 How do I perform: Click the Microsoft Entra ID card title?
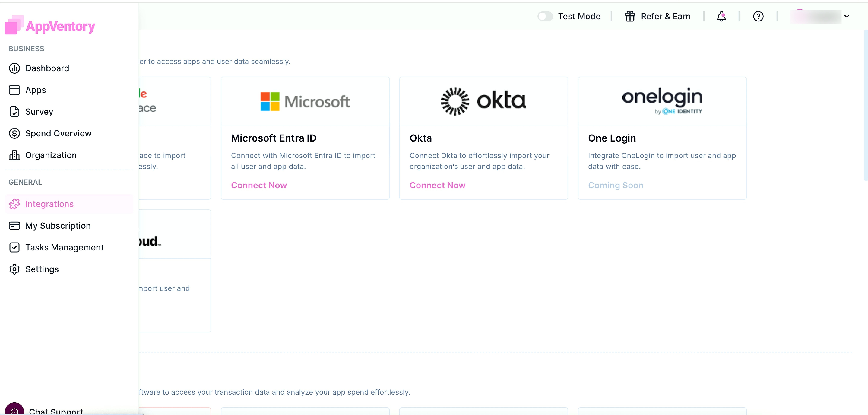click(274, 138)
